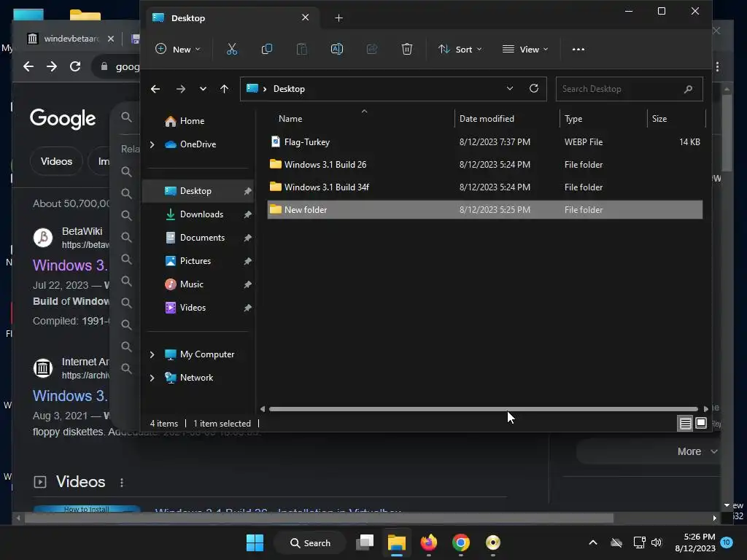The height and width of the screenshot is (560, 747).
Task: Open the New dropdown menu
Action: coord(178,49)
